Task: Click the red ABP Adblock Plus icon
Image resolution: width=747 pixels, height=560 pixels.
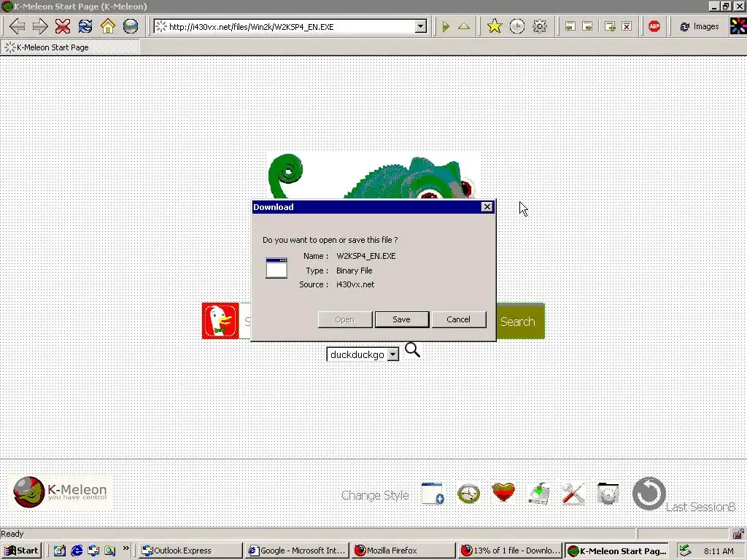Action: pos(654,26)
